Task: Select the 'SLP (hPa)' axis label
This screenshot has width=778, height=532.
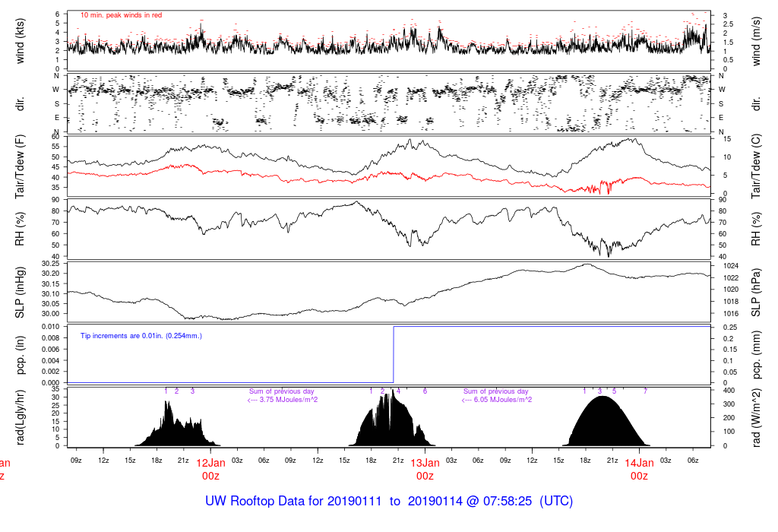Action: tap(756, 293)
